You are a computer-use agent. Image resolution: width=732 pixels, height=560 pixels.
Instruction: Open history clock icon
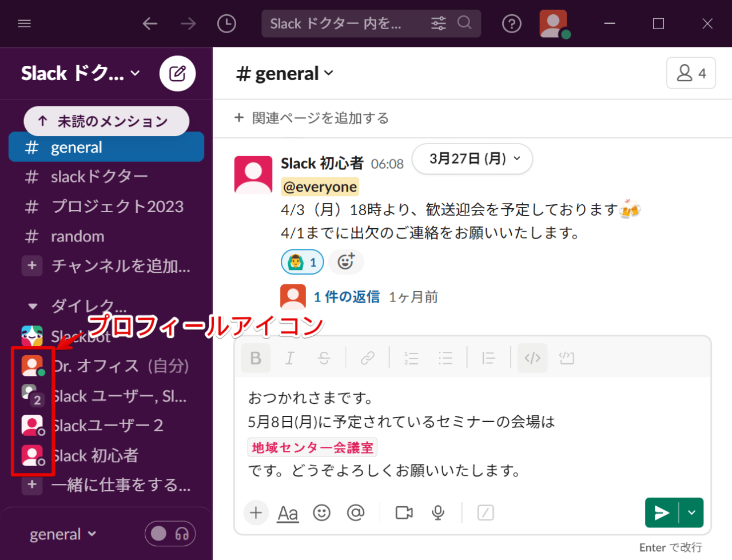pos(226,23)
